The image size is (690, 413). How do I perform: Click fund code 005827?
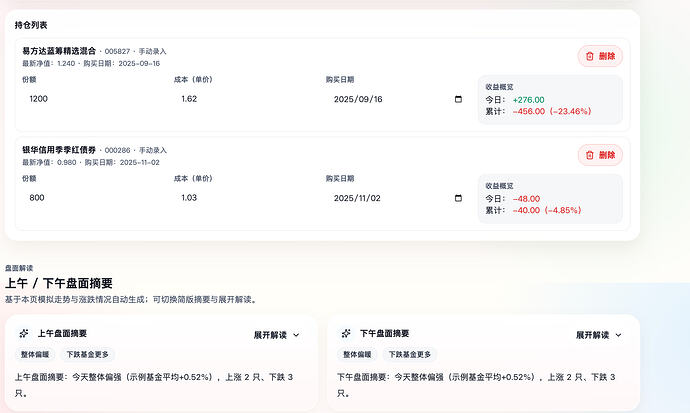pyautogui.click(x=117, y=51)
